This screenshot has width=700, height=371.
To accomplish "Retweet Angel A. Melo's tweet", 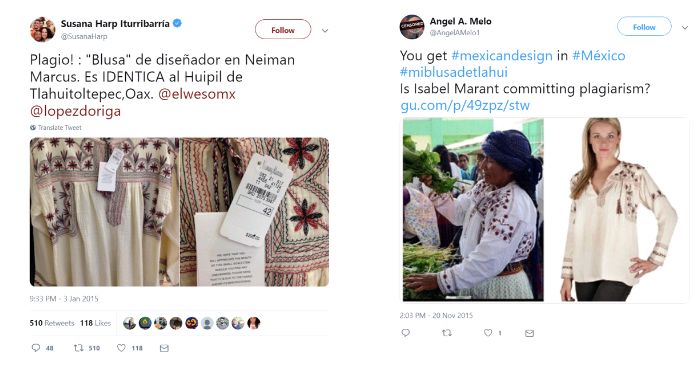I will coord(446,333).
